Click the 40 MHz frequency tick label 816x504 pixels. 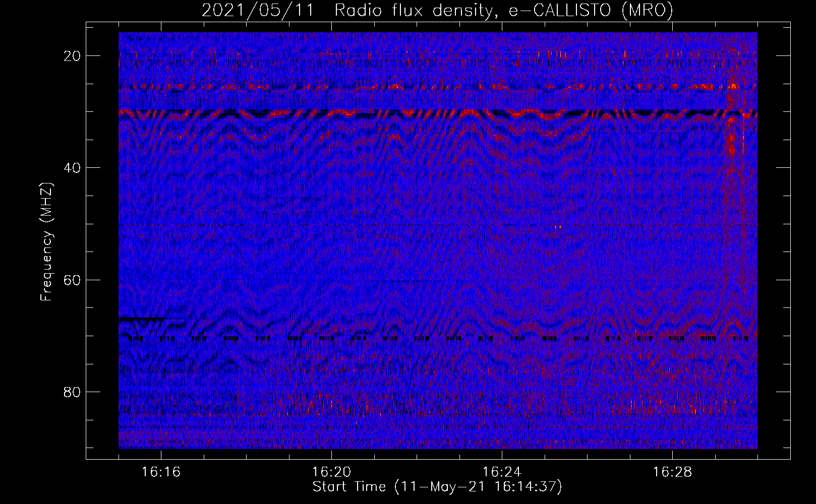tap(73, 168)
